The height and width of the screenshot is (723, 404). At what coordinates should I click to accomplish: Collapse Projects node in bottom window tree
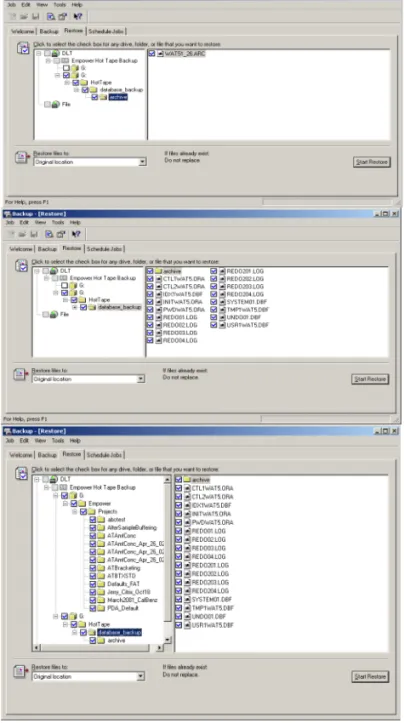75,512
